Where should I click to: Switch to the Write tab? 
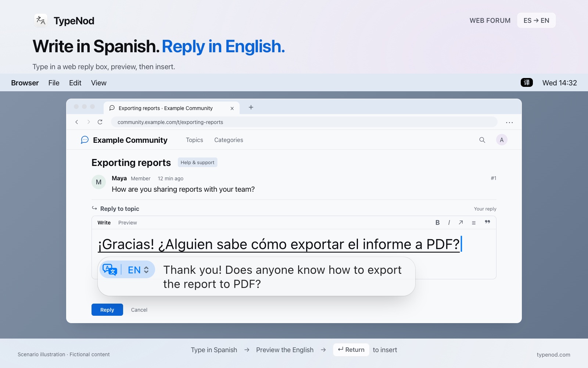pyautogui.click(x=104, y=223)
